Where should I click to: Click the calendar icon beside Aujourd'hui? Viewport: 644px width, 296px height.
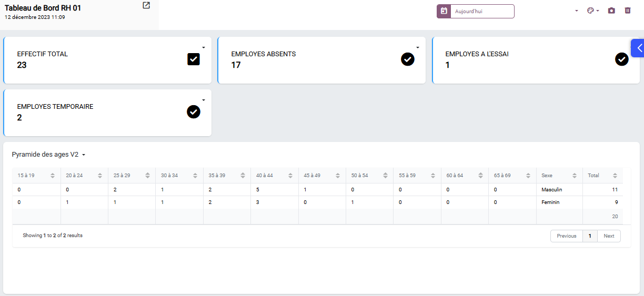[444, 11]
